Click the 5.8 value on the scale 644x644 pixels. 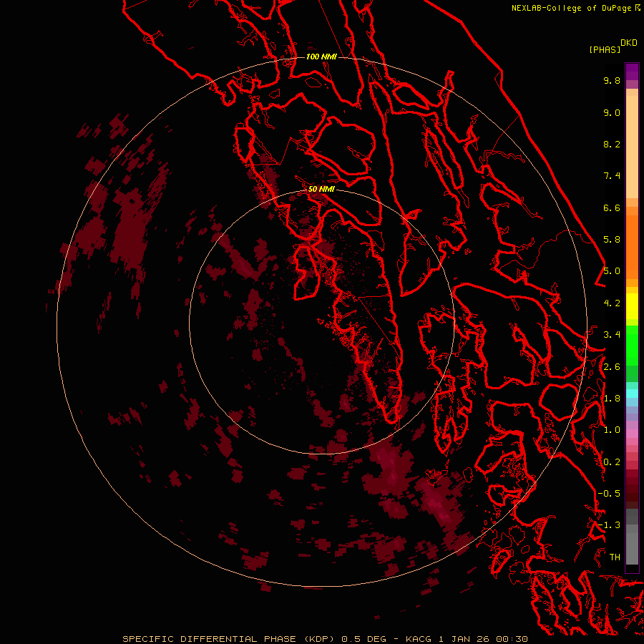(612, 240)
